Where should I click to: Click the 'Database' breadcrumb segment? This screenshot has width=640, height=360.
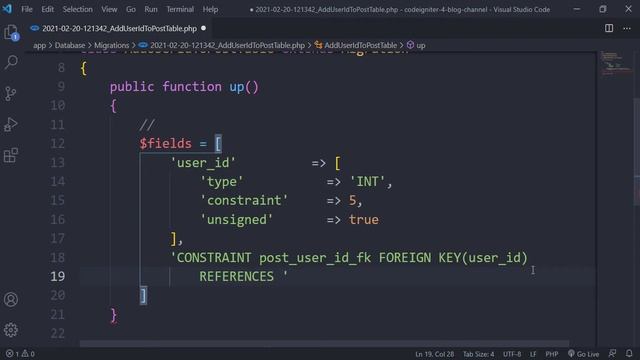70,45
